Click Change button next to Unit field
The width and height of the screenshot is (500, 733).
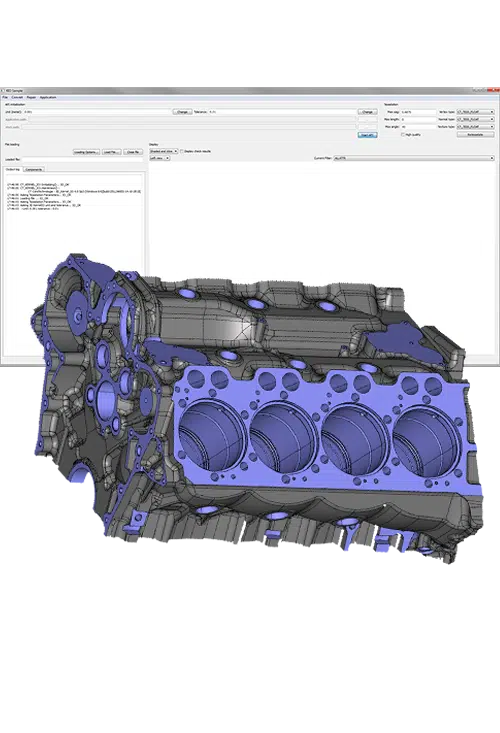pyautogui.click(x=182, y=112)
